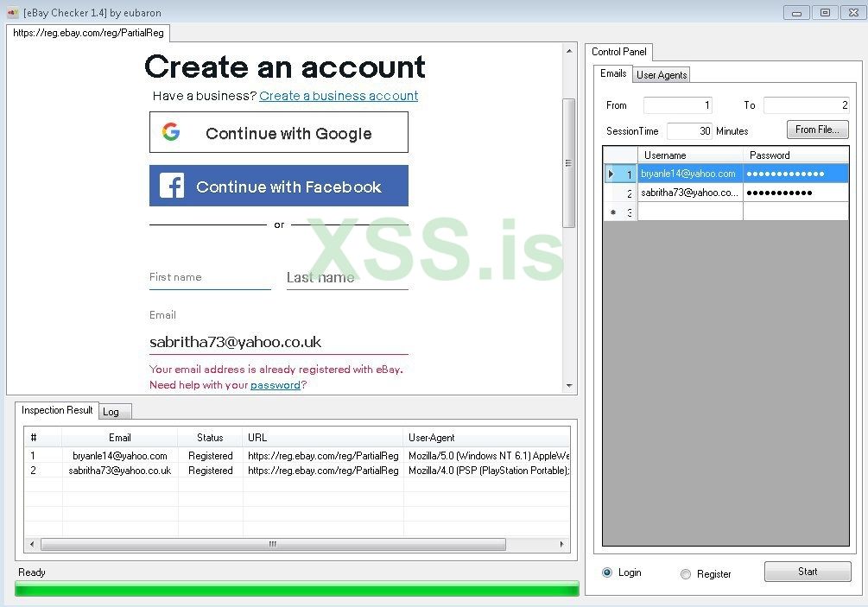This screenshot has height=607, width=868.
Task: Click the Email field on the eBay form
Action: (x=279, y=342)
